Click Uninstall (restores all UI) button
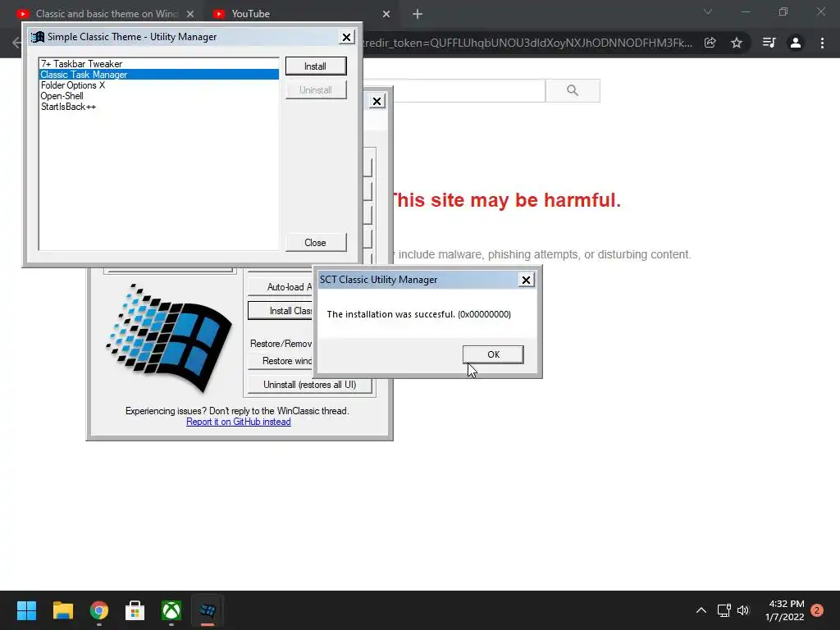Viewport: 840px width, 630px height. coord(309,385)
